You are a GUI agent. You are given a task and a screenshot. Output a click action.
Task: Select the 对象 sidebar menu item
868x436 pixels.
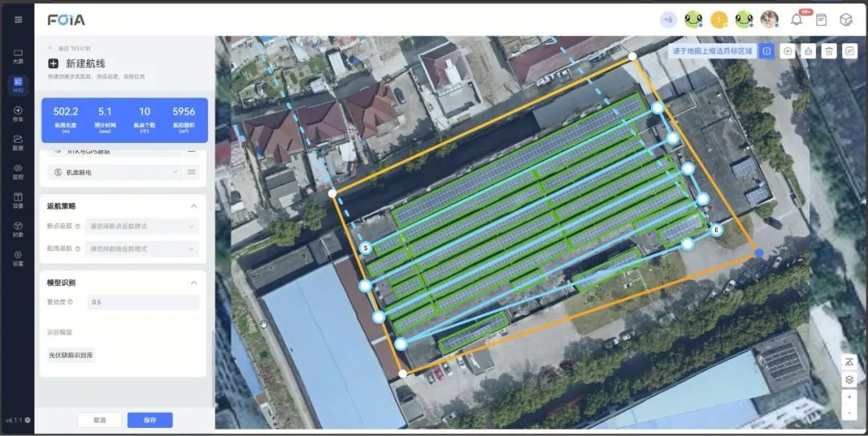18,229
